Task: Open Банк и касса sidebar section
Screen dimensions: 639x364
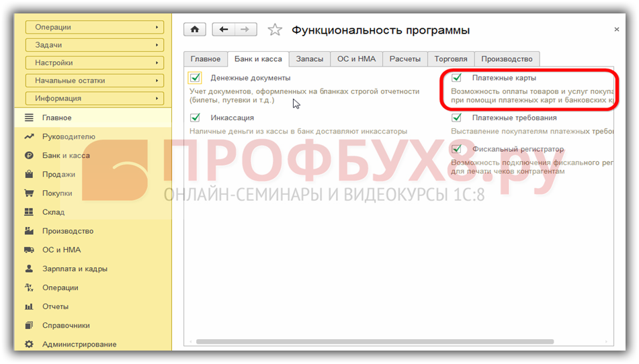Action: pyautogui.click(x=65, y=156)
